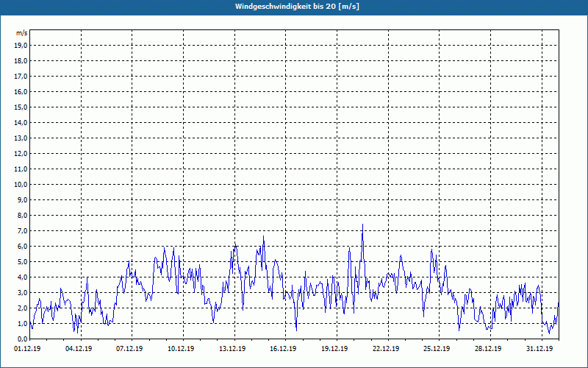This screenshot has height=368, width=588.
Task: Select the '22.12.19' date label
Action: [x=386, y=349]
